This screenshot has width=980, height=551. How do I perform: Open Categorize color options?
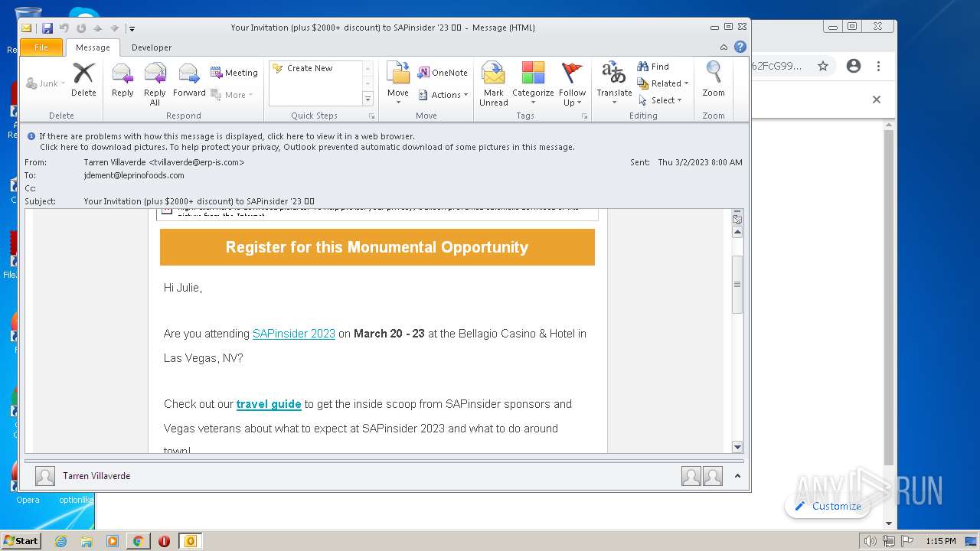(533, 84)
